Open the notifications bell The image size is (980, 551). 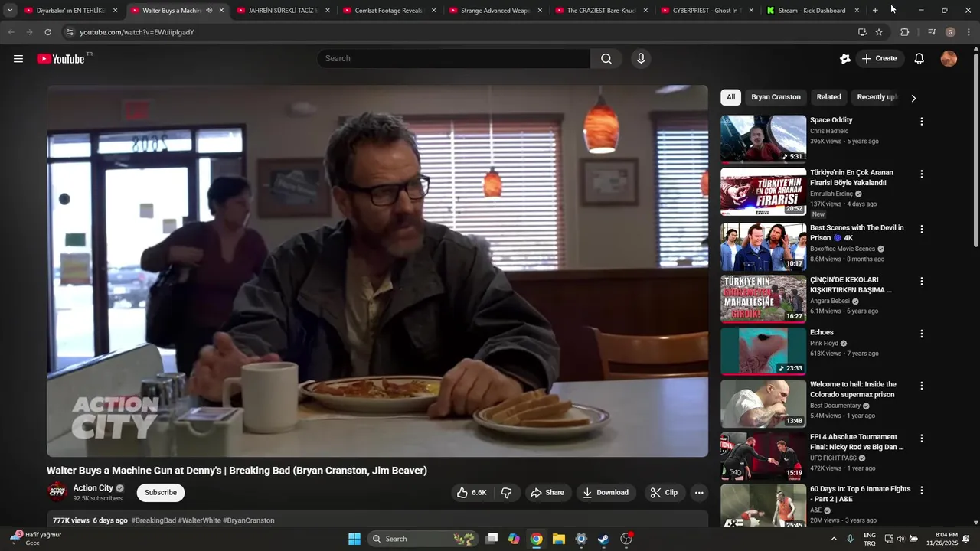[x=920, y=59]
